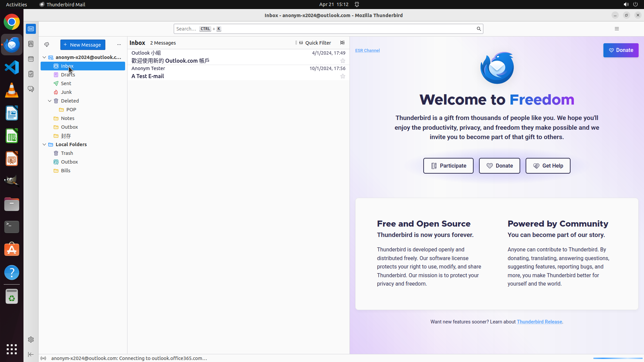Viewport: 644px width, 362px height.
Task: Open the Tasks space icon
Action: (31, 74)
